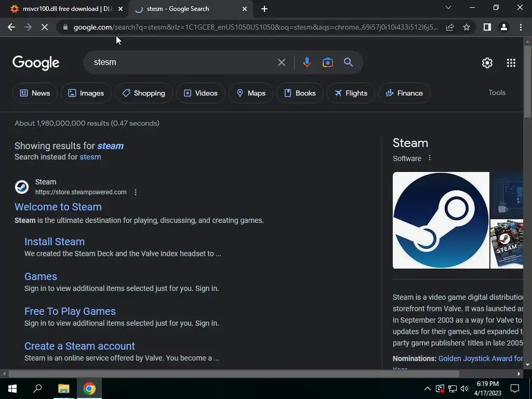
Task: Open the Windows notification center
Action: pos(515,389)
